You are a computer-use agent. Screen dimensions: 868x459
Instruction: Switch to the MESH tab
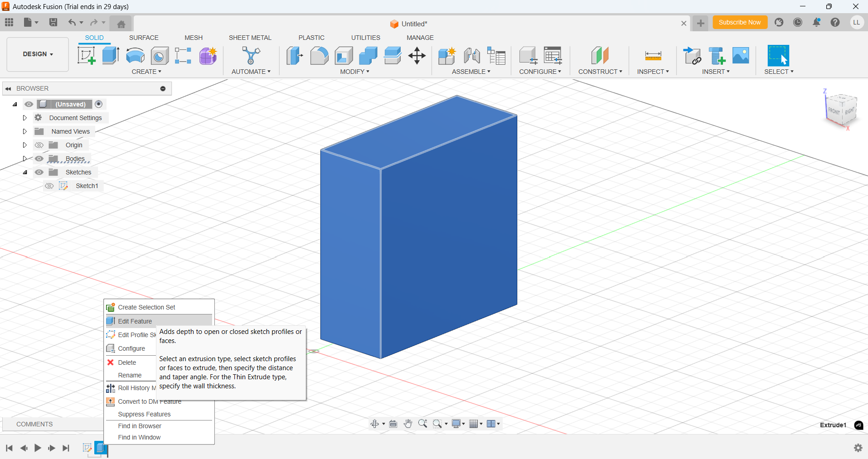(194, 38)
